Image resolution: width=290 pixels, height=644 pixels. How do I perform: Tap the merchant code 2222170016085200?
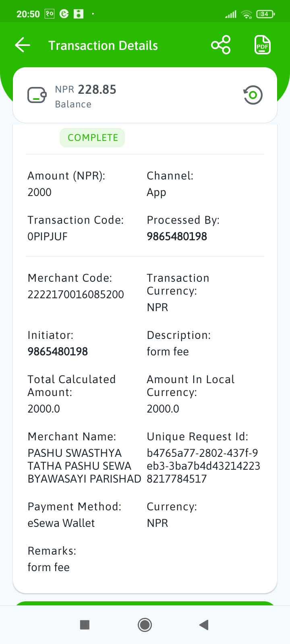coord(76,294)
